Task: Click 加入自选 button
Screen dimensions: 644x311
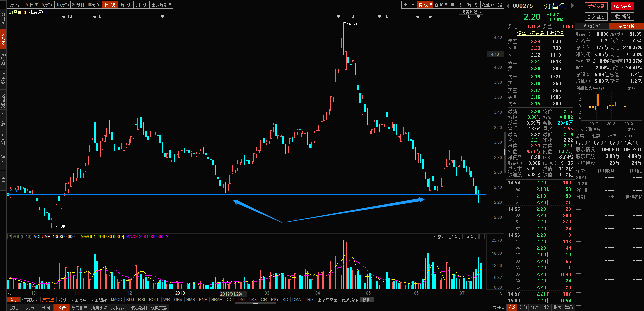Action: (596, 16)
